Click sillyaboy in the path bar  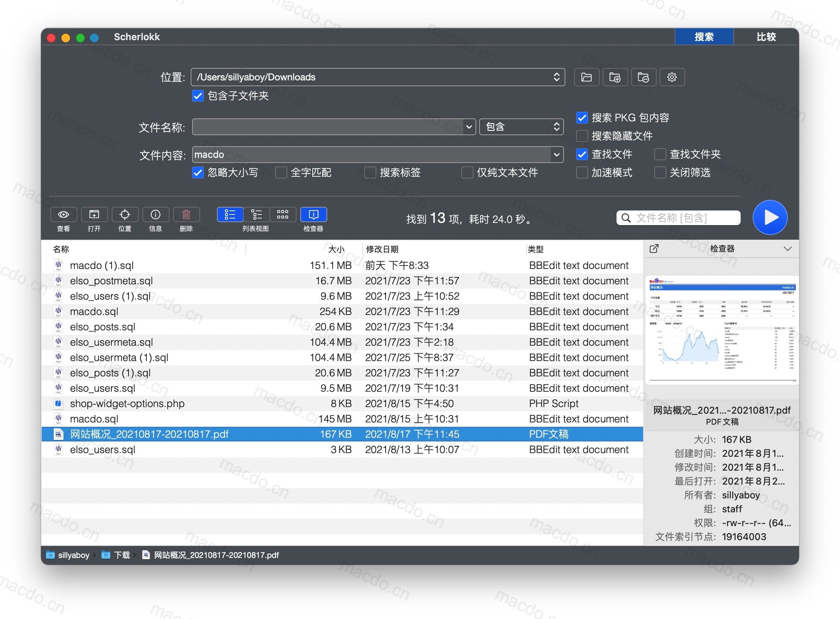[x=74, y=555]
